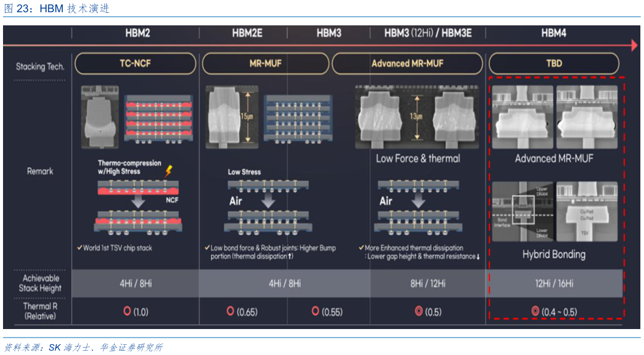Click the circle marker next to (0.55)

click(315, 311)
